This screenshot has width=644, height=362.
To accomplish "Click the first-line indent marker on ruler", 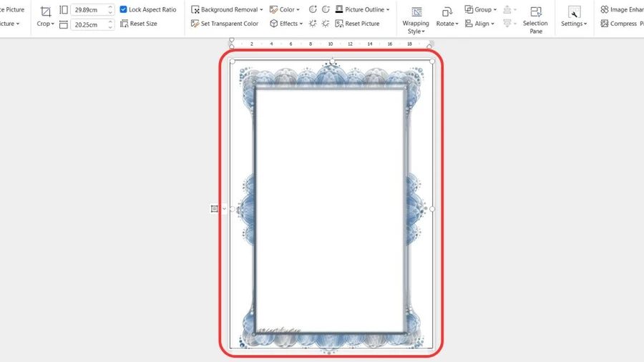I will point(232,40).
